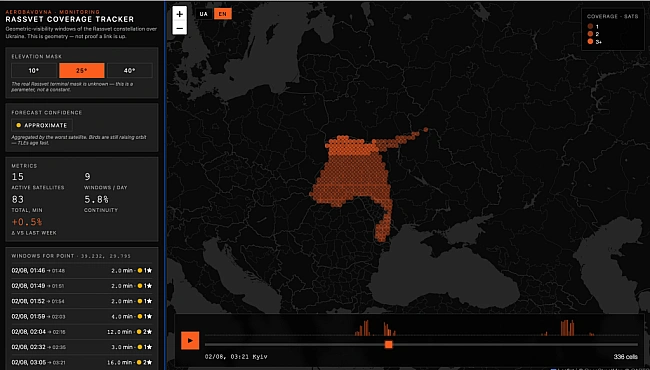Click the Approximate confidence badge
650x370 pixels.
42,125
